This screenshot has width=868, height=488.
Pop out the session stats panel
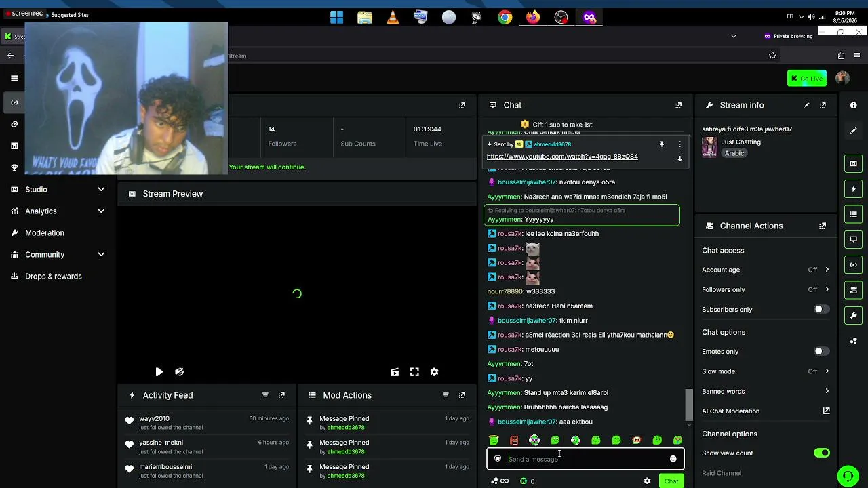462,105
